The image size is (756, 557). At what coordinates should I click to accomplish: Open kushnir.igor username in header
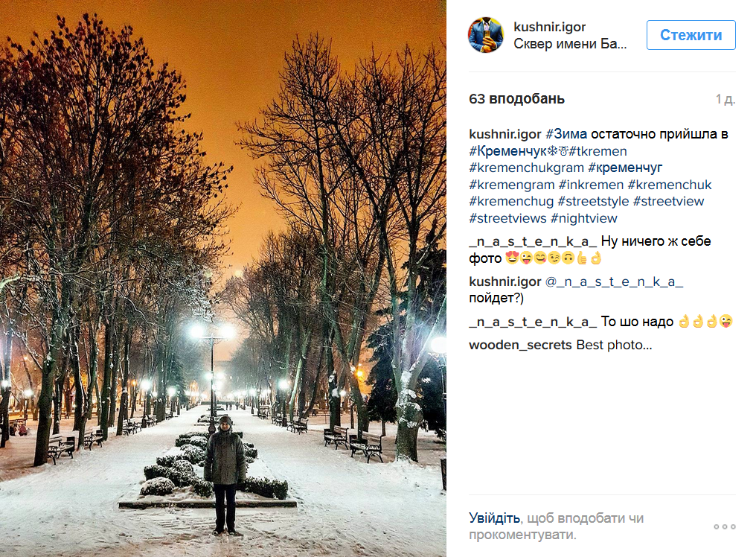[x=549, y=27]
